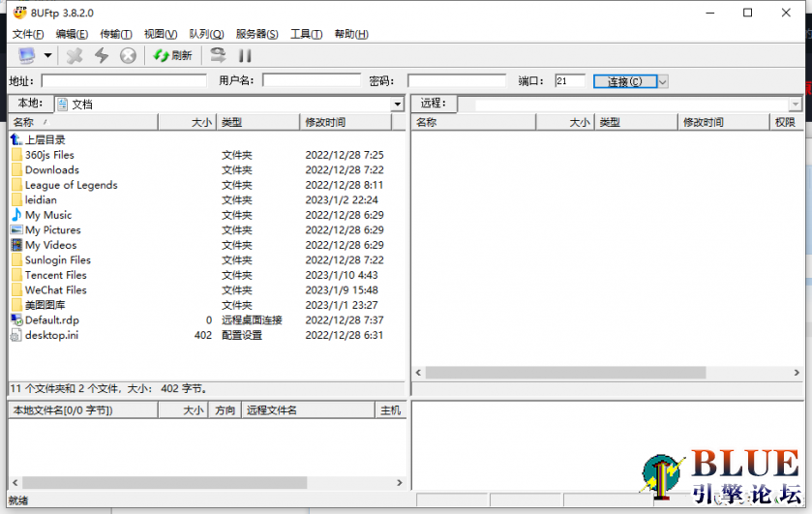The width and height of the screenshot is (812, 514).
Task: Click the round cancel-transfer icon
Action: coord(128,55)
